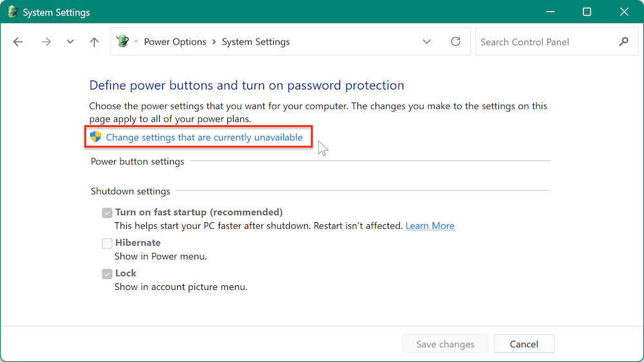The image size is (644, 362).
Task: Minimize the System Settings window
Action: (551, 12)
